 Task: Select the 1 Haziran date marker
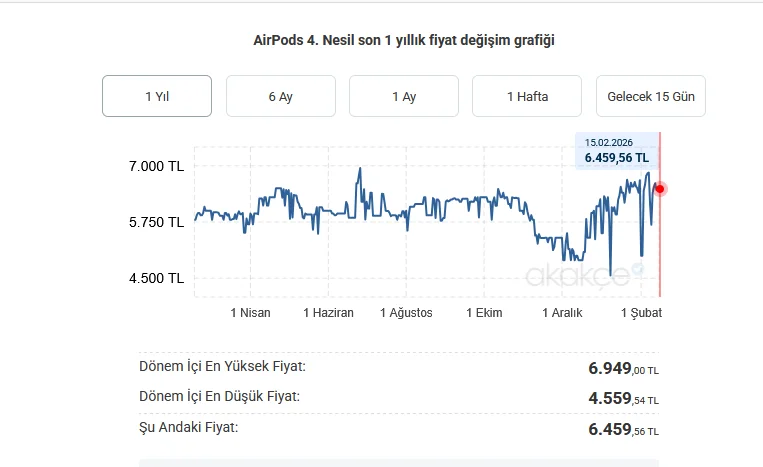coord(328,313)
